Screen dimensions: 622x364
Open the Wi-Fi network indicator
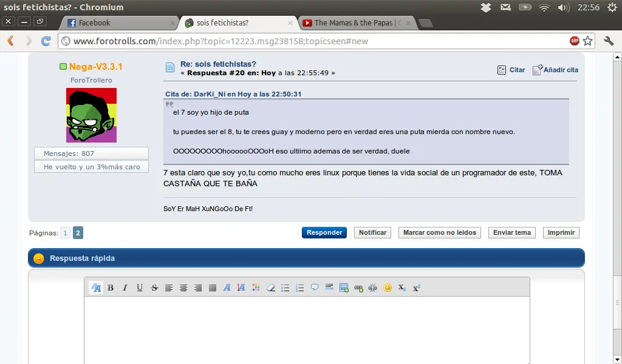[544, 7]
